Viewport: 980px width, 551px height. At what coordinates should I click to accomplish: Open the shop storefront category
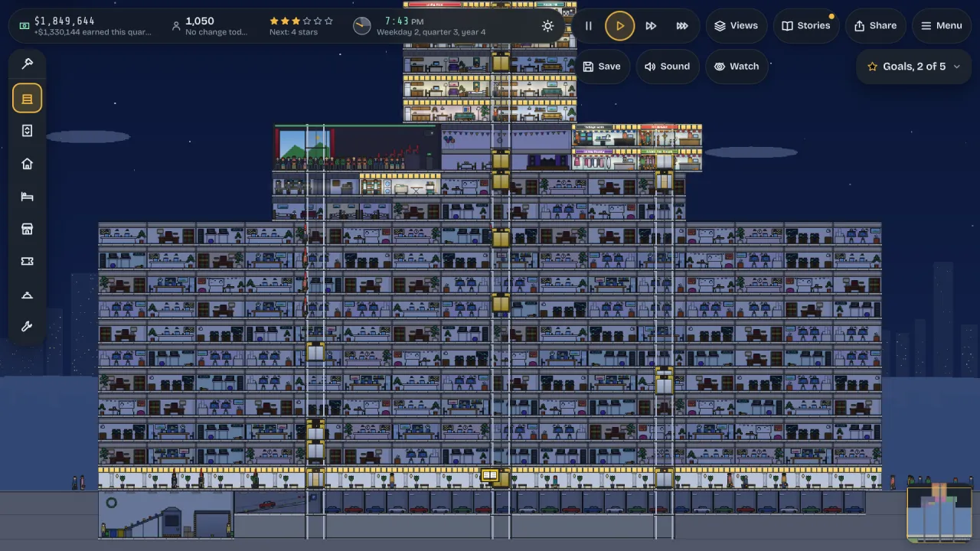point(27,229)
